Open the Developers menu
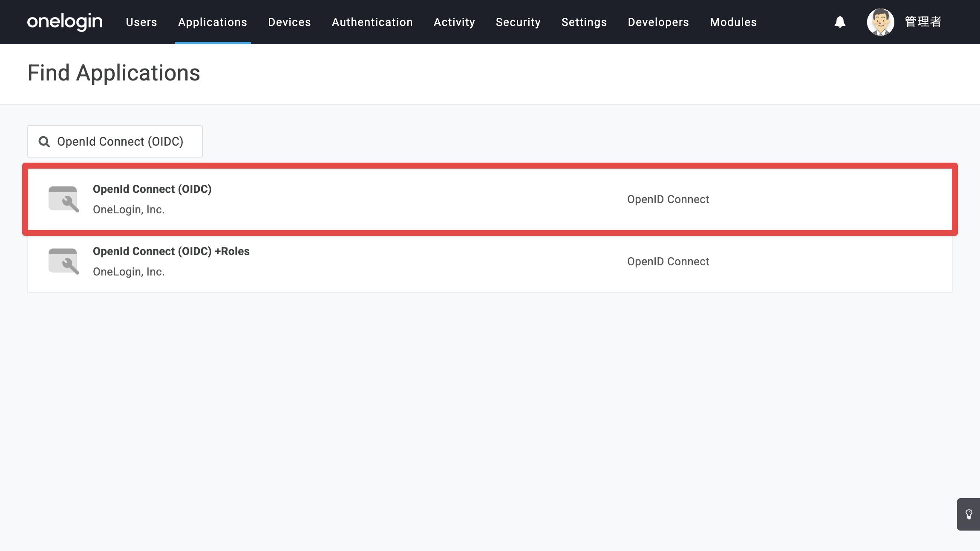980x551 pixels. point(658,22)
